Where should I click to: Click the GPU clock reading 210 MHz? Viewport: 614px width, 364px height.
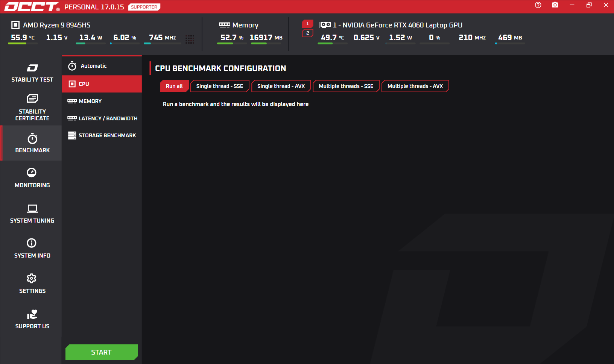[x=472, y=38]
